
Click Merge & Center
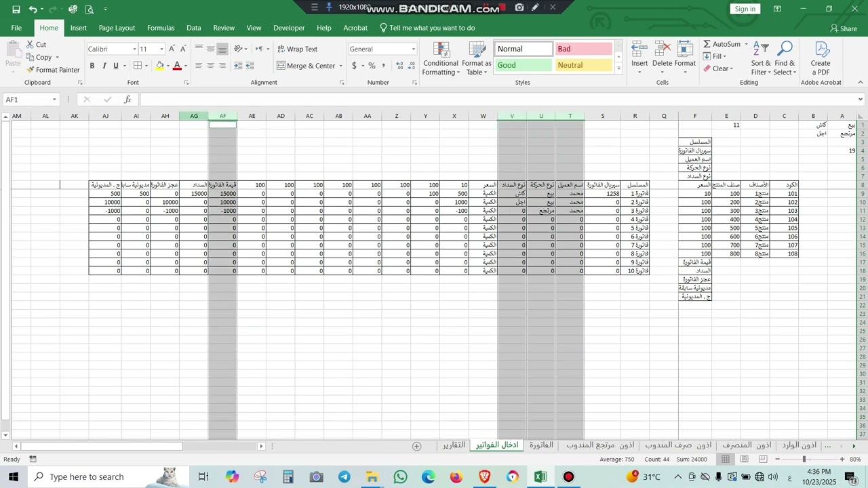tap(306, 66)
